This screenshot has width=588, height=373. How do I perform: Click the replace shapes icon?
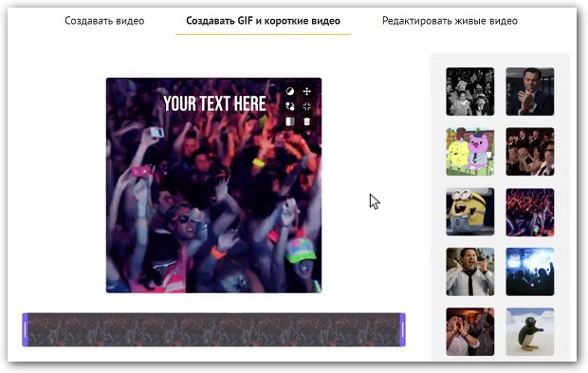(x=290, y=106)
